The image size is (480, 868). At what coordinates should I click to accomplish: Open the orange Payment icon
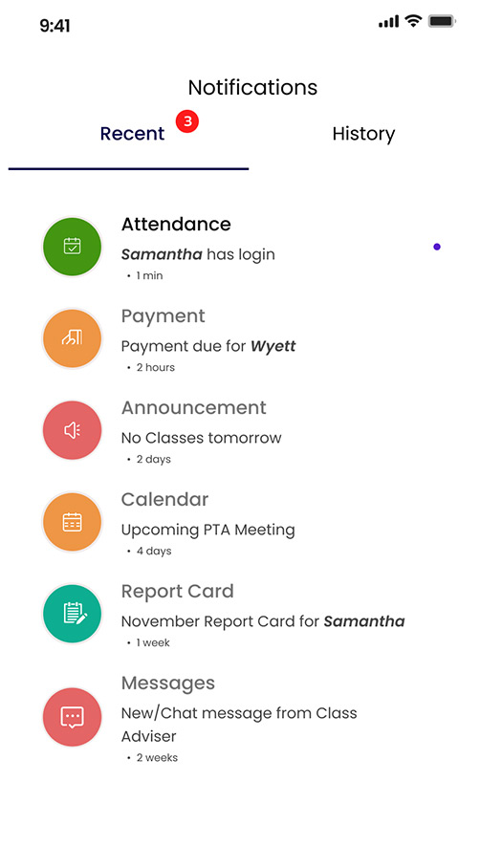click(x=73, y=338)
